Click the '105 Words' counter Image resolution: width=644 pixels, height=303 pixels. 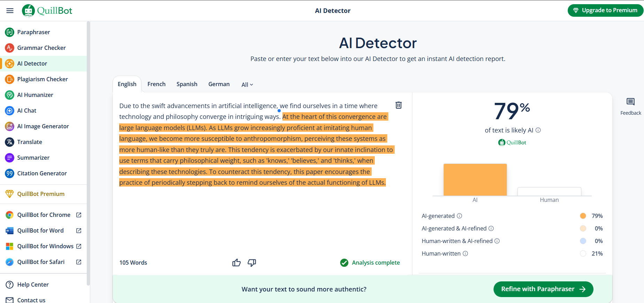pyautogui.click(x=133, y=263)
